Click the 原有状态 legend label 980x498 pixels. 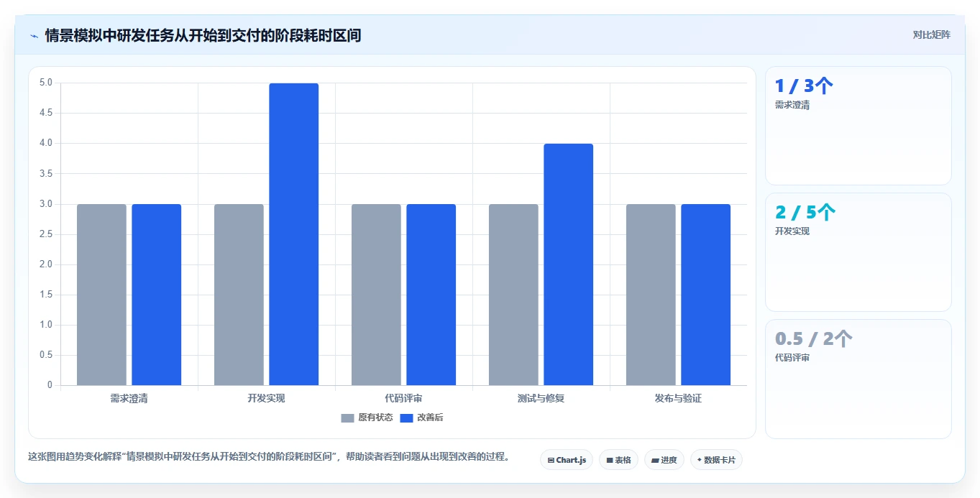tap(375, 418)
